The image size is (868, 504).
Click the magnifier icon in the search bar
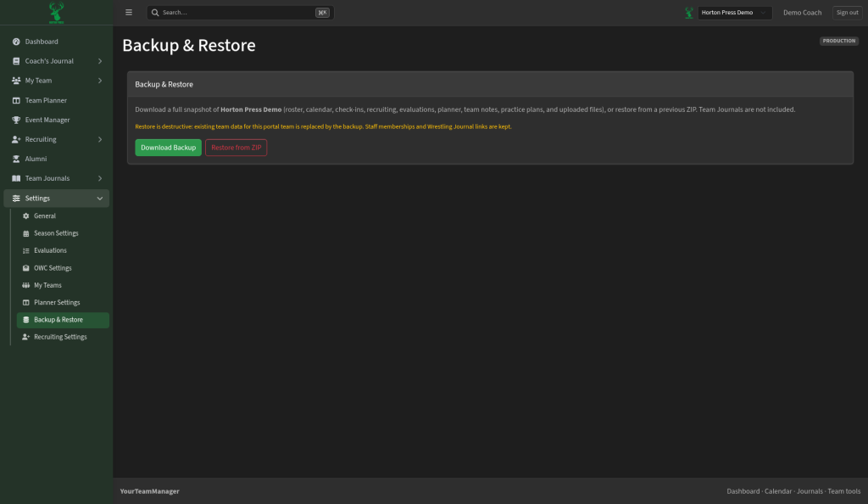tap(155, 12)
